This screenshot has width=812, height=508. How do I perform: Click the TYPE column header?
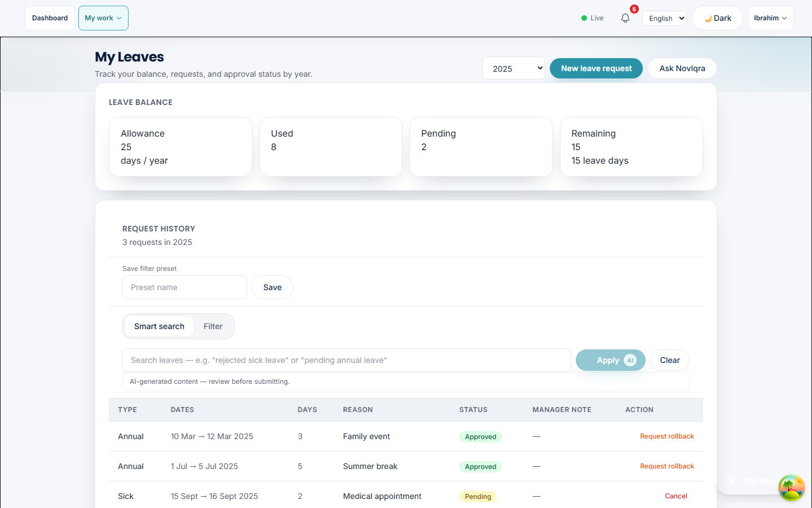pyautogui.click(x=127, y=410)
